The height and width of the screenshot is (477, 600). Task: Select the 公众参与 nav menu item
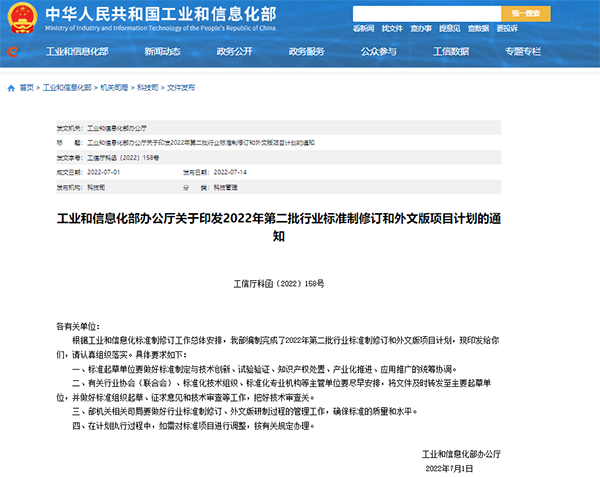(378, 52)
